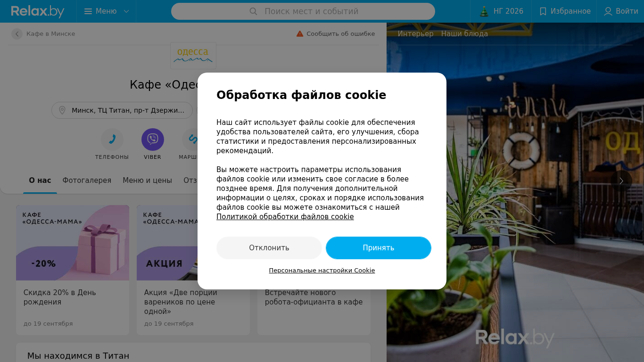The width and height of the screenshot is (644, 362).
Task: Open Персональные настройки Cookie link
Action: click(x=322, y=271)
